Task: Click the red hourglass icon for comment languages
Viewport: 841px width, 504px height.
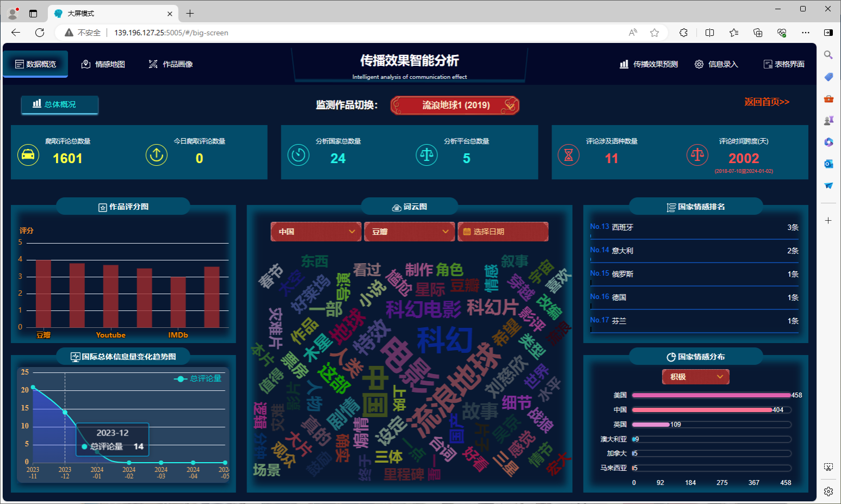Action: (568, 155)
